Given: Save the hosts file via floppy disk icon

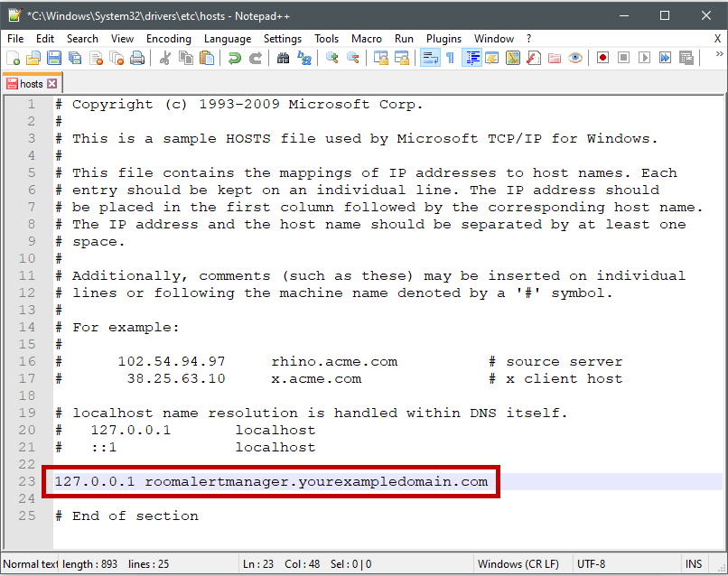Looking at the screenshot, I should [x=53, y=58].
